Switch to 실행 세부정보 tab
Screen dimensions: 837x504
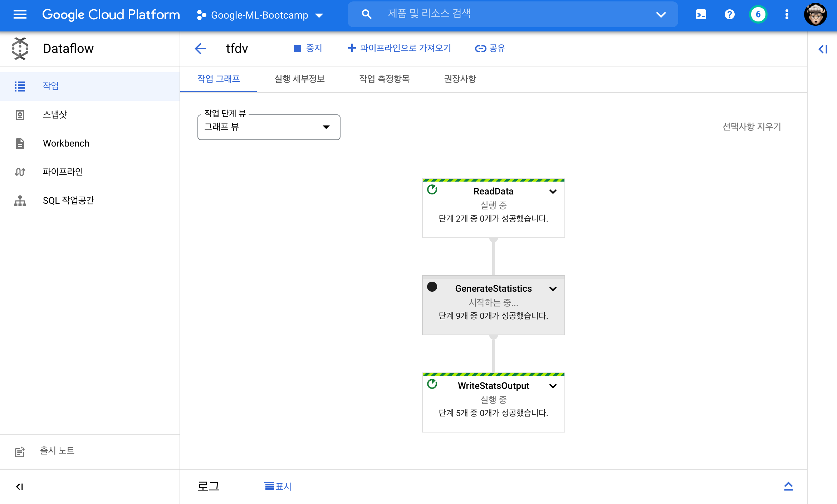[x=299, y=79]
